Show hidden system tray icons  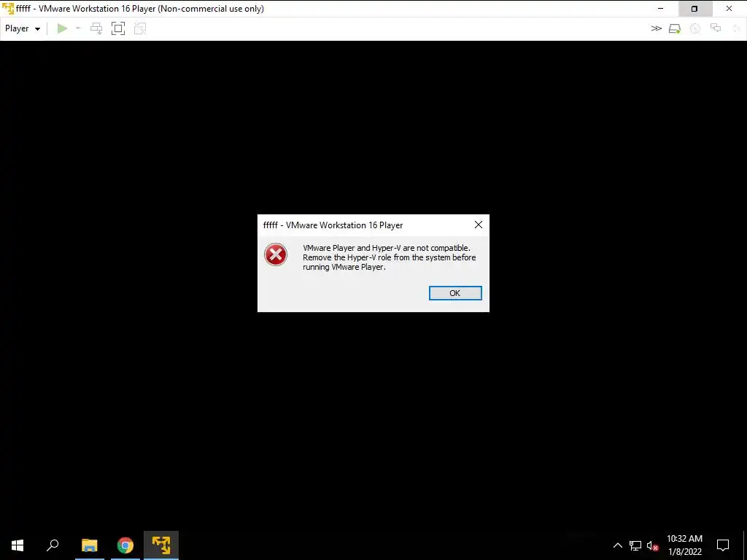617,545
